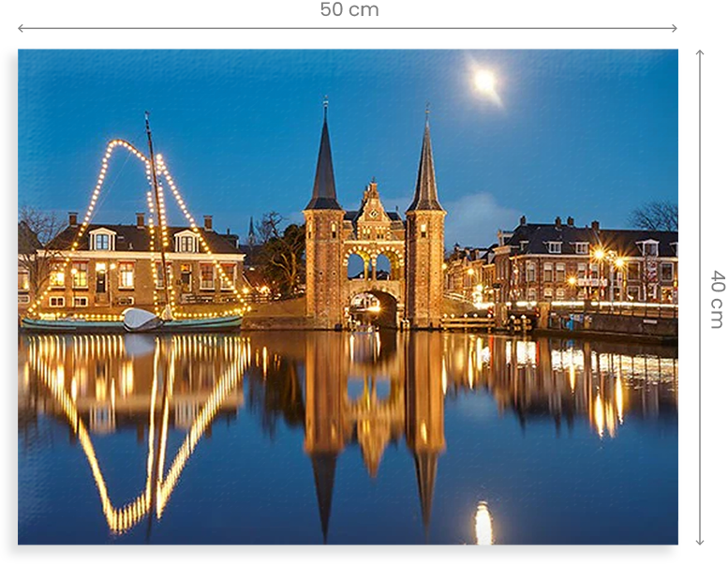Image resolution: width=728 pixels, height=565 pixels.
Task: Select the "50 cm" width label
Action: [x=349, y=10]
